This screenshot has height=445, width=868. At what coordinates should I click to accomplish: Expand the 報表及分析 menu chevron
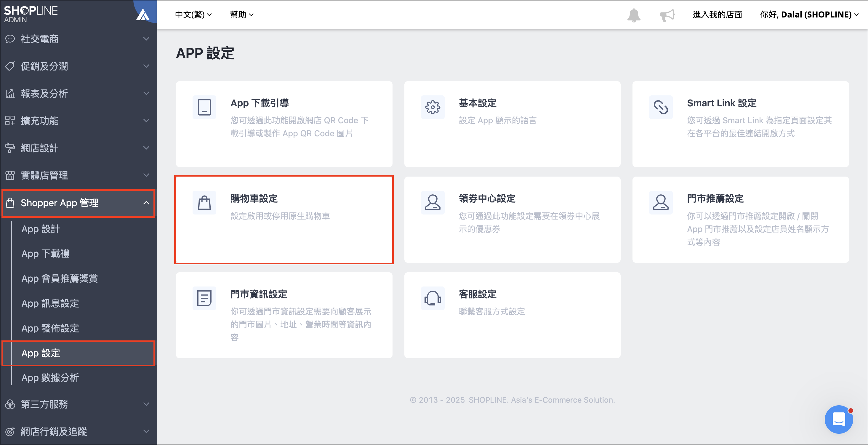click(x=146, y=93)
